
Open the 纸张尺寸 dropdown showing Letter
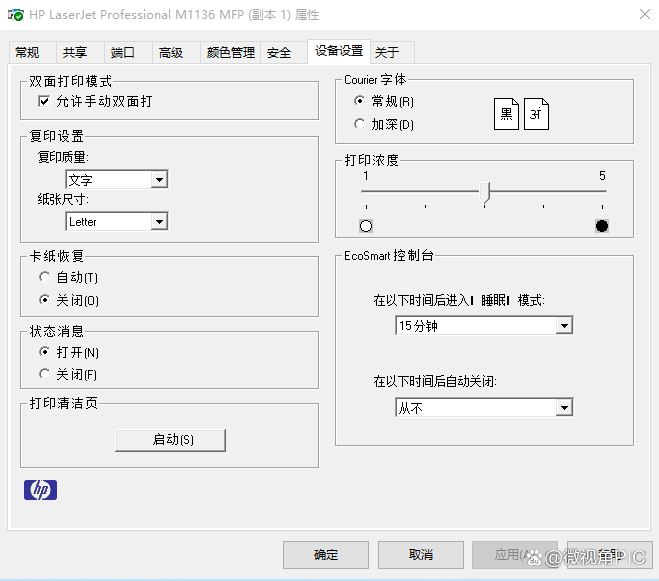(x=117, y=221)
